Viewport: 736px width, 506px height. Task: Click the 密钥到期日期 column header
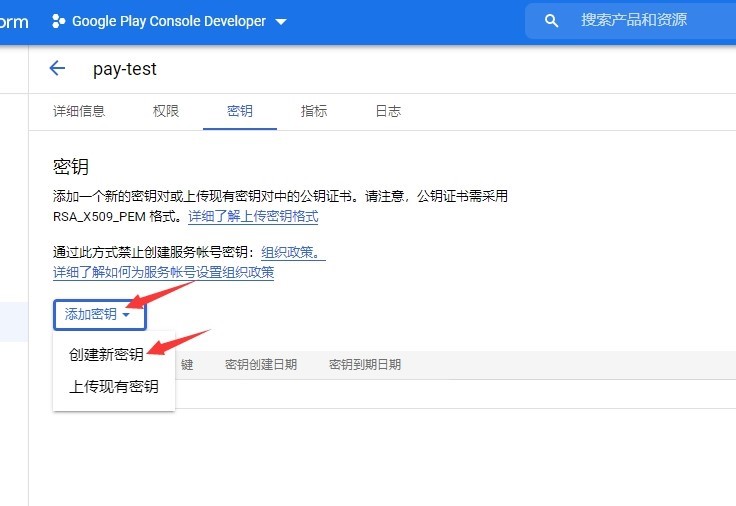(365, 365)
